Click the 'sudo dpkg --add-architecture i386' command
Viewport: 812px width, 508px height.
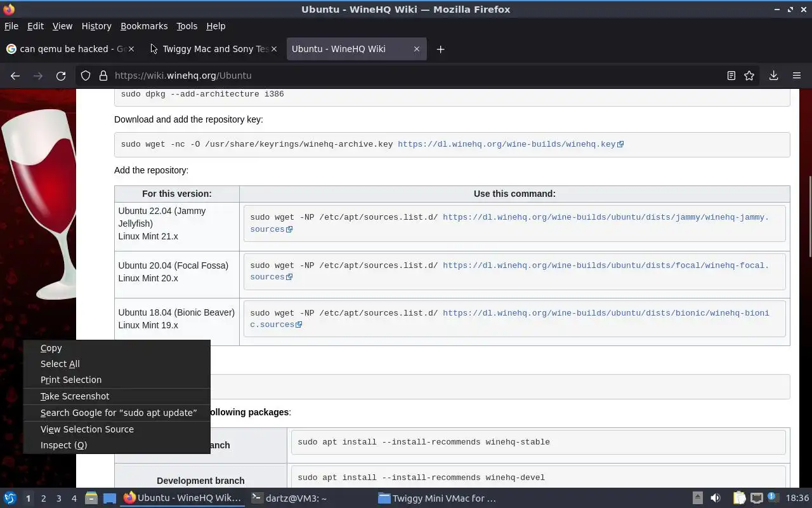pos(202,94)
